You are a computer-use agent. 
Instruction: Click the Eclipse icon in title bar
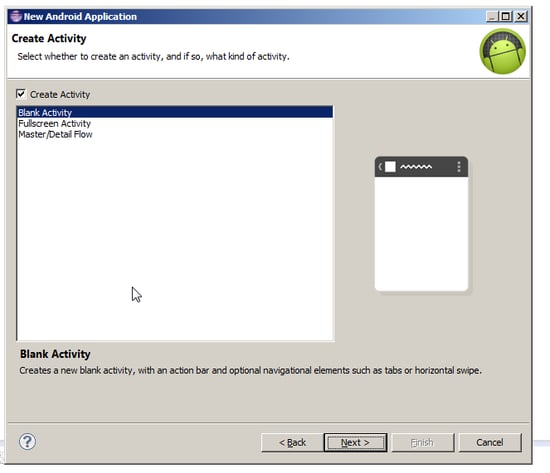pyautogui.click(x=15, y=16)
